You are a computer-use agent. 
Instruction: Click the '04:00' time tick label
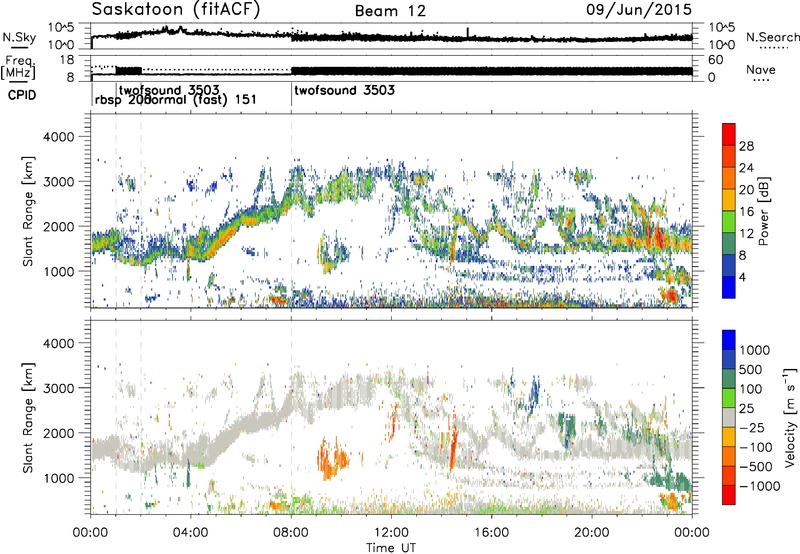pos(191,533)
